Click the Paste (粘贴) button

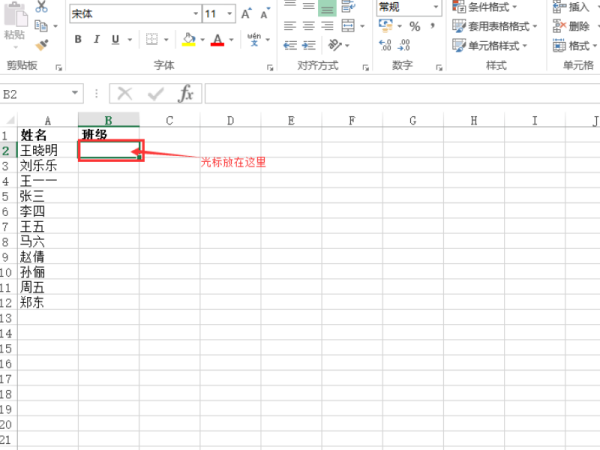pyautogui.click(x=15, y=23)
